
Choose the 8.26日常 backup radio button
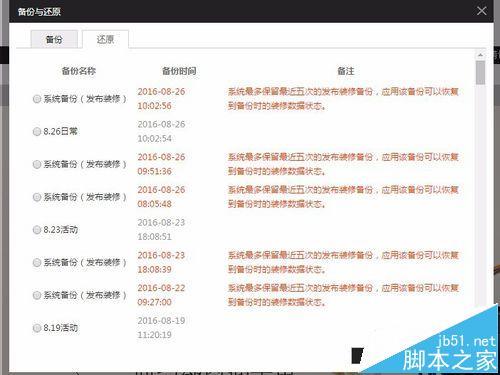point(37,131)
